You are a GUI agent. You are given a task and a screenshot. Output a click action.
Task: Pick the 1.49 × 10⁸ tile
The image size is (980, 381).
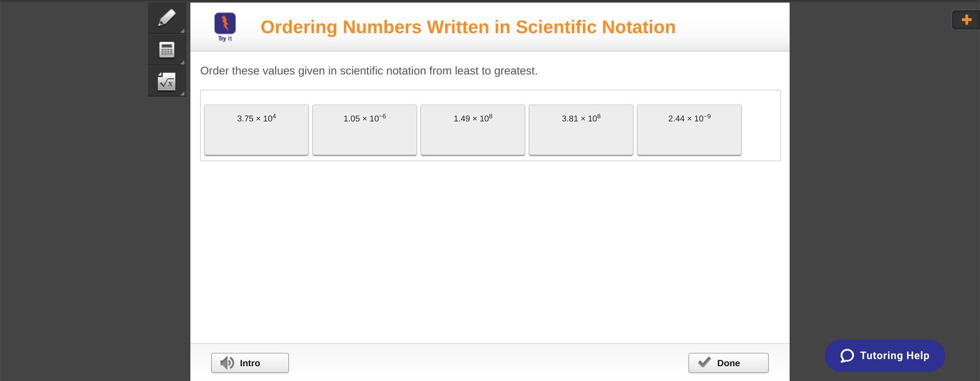[473, 130]
